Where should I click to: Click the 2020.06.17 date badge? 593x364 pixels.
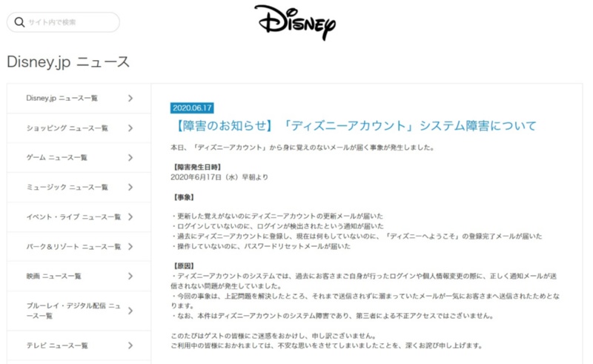pos(193,107)
